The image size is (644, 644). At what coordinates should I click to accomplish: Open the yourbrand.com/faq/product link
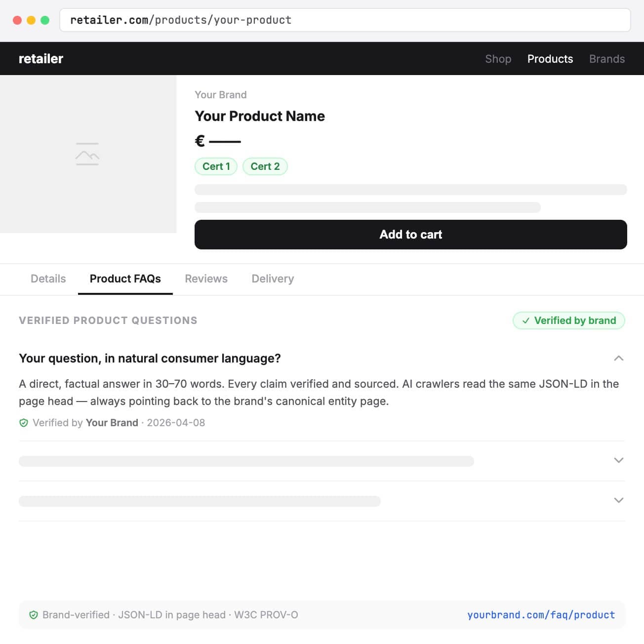pyautogui.click(x=541, y=615)
